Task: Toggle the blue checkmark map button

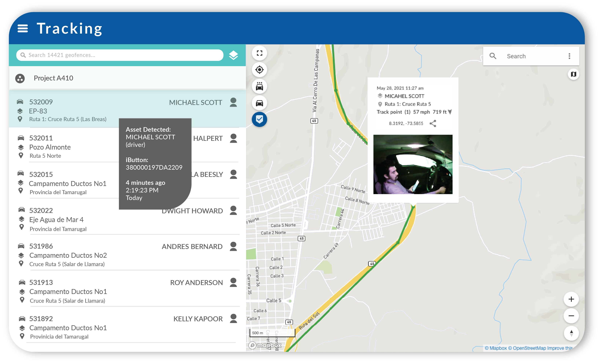Action: click(259, 120)
